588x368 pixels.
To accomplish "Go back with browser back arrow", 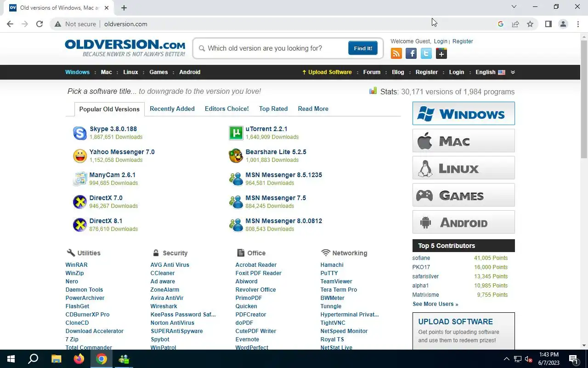I will [10, 24].
